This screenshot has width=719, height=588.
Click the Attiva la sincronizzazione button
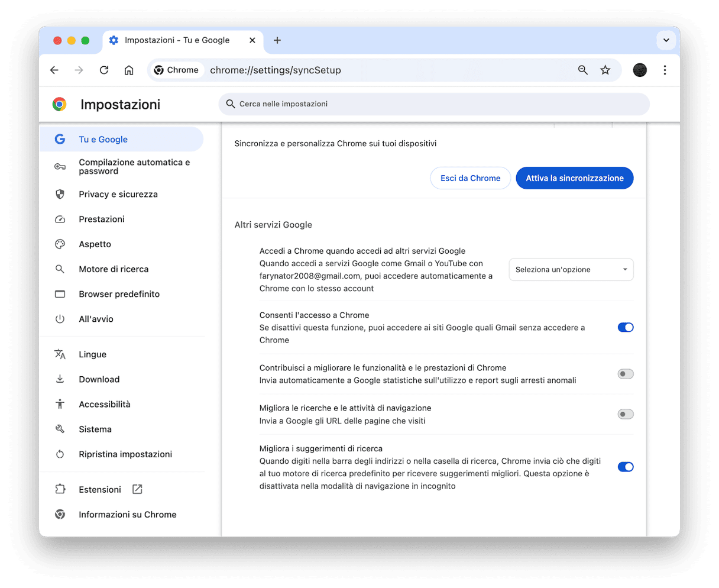tap(574, 178)
